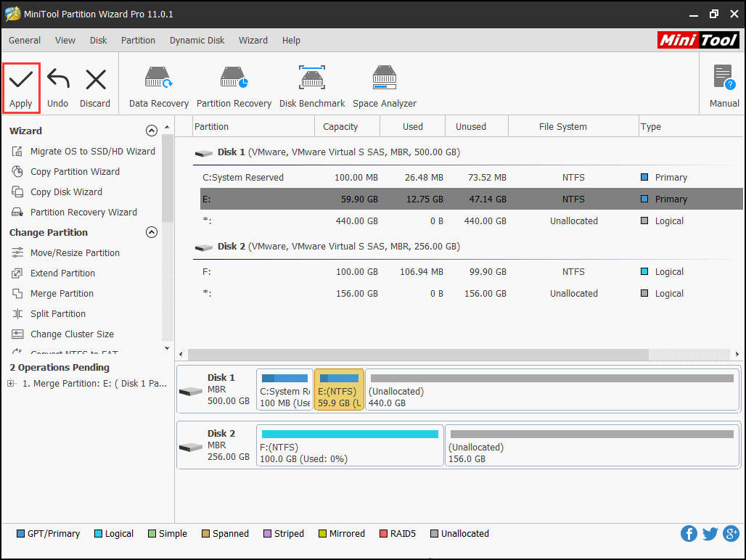This screenshot has height=560, width=746.
Task: Click the partition list scroll left arrow
Action: (181, 354)
